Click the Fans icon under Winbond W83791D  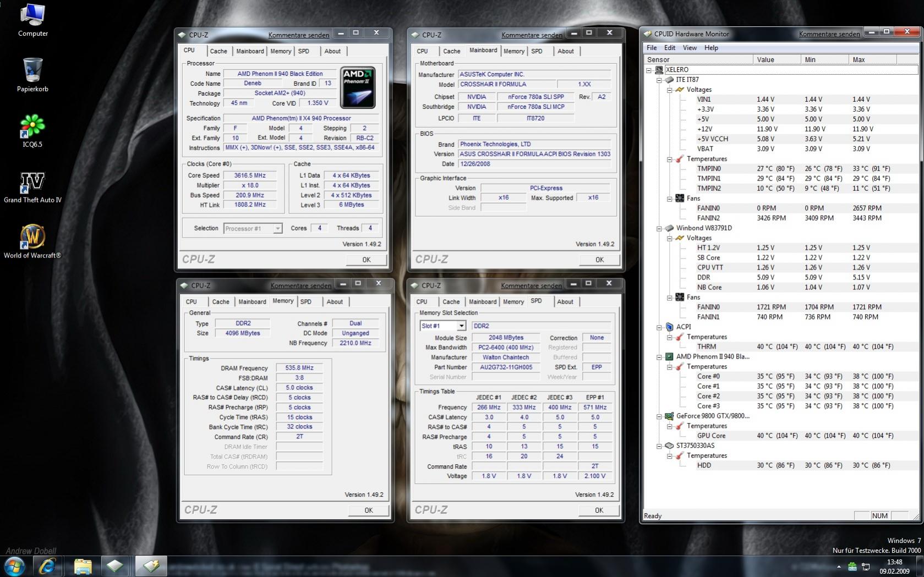pos(680,298)
